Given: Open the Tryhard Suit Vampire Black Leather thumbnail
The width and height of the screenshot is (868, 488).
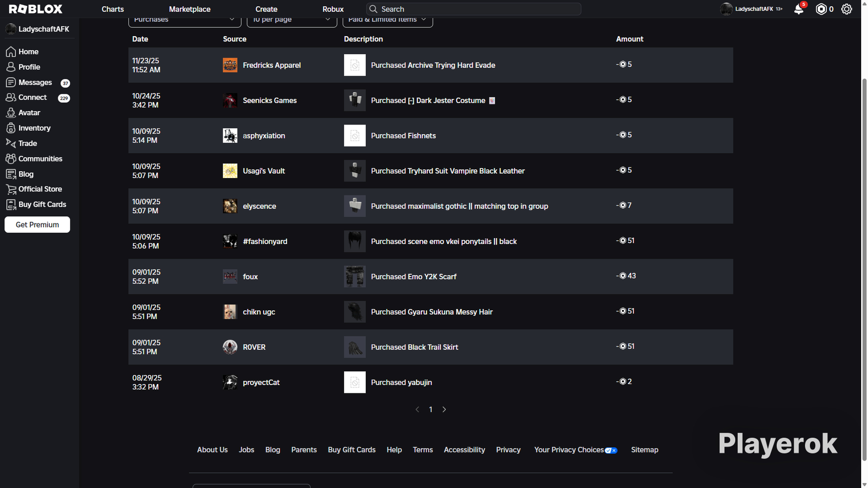Looking at the screenshot, I should coord(355,171).
